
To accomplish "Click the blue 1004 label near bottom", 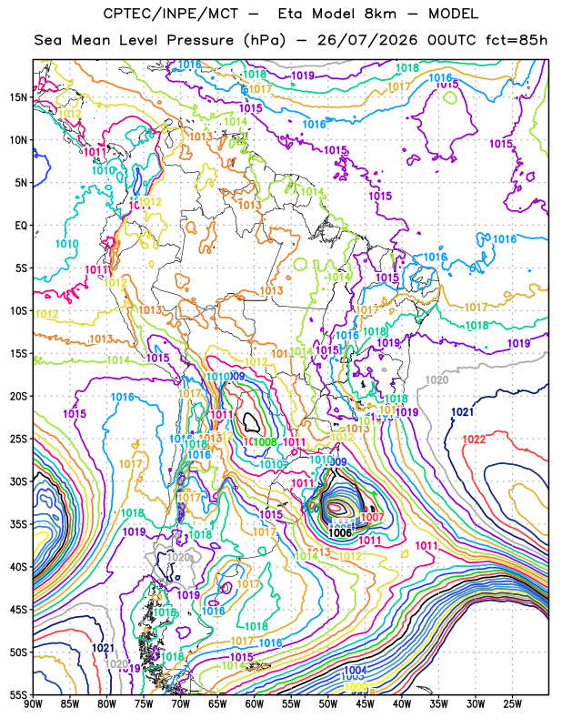I will (x=356, y=670).
